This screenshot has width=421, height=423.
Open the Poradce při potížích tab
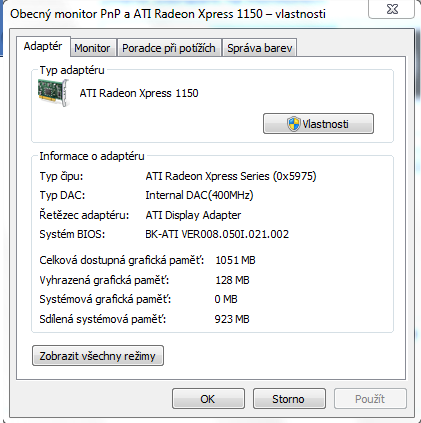tap(169, 48)
